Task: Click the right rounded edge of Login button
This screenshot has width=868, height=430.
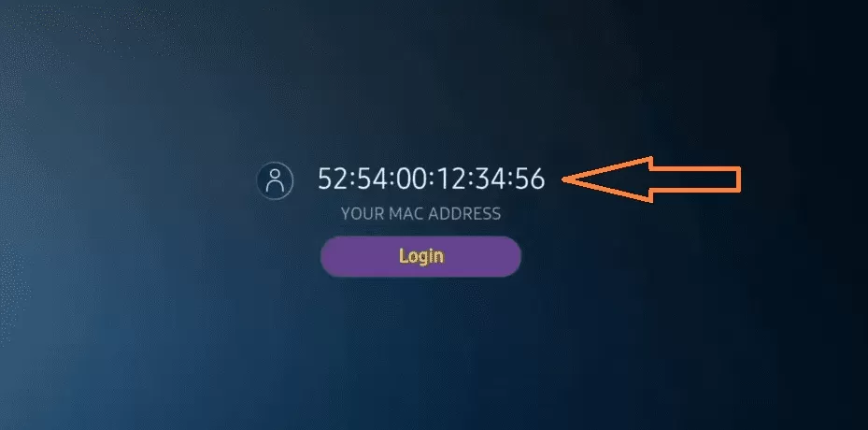Action: click(x=510, y=256)
